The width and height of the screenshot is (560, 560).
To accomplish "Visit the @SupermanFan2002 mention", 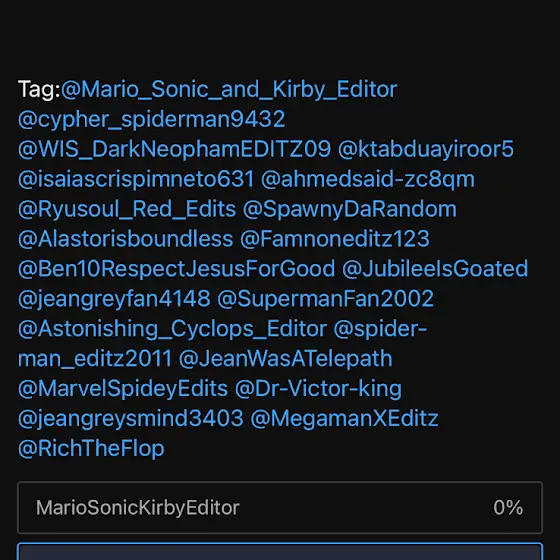I will tap(325, 299).
